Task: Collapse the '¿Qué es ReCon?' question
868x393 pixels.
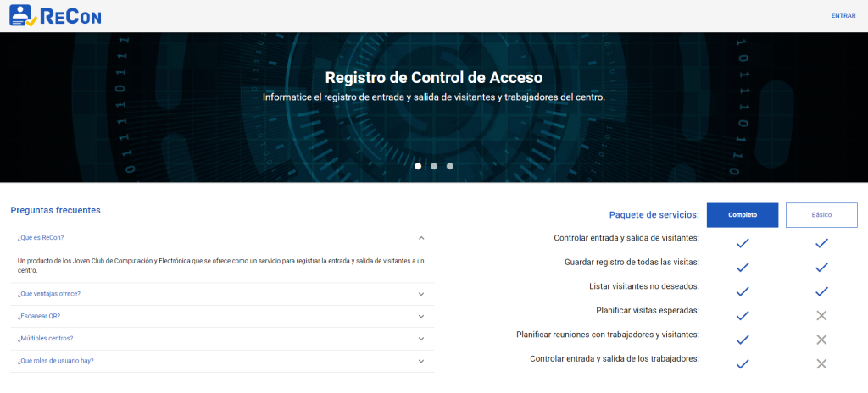Action: [x=421, y=238]
